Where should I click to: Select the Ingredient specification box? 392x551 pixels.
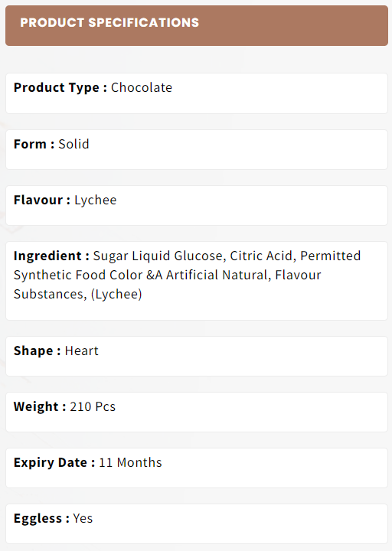click(197, 281)
